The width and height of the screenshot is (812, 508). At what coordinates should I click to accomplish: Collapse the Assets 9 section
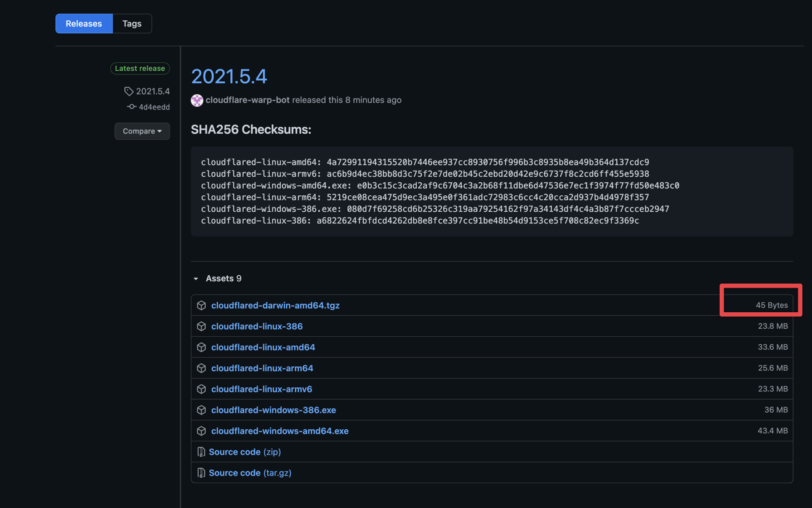(223, 278)
